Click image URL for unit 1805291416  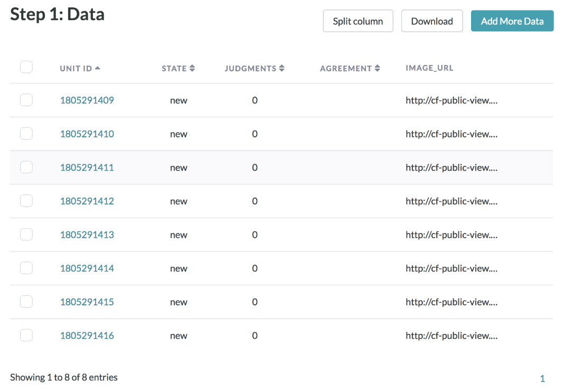[451, 335]
